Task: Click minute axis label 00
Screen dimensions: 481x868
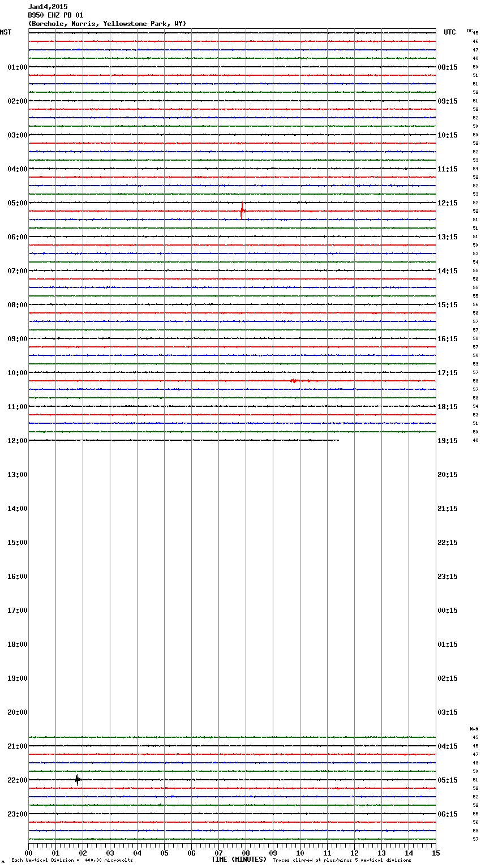Action: (28, 853)
